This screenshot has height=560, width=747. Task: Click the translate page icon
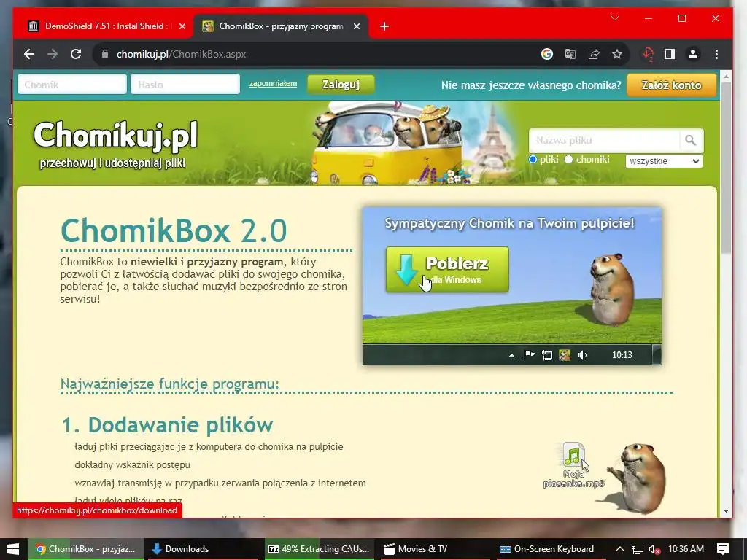tap(570, 54)
